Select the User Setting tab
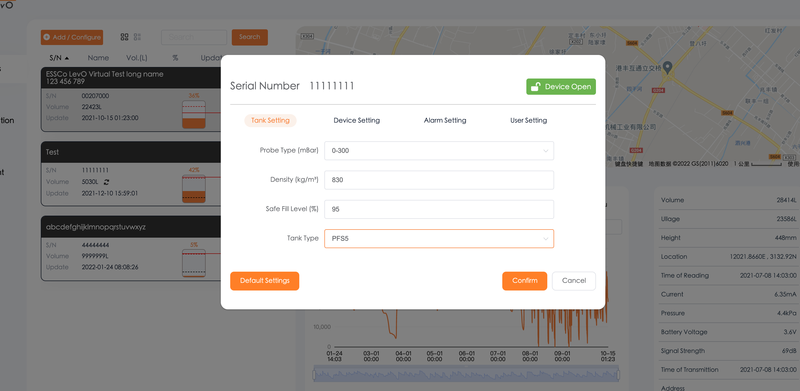 tap(529, 120)
